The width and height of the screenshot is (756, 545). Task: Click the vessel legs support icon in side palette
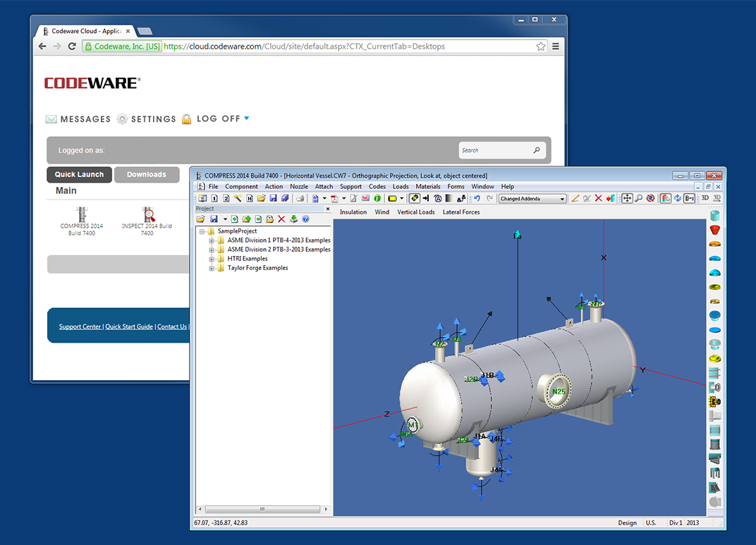coord(715,473)
